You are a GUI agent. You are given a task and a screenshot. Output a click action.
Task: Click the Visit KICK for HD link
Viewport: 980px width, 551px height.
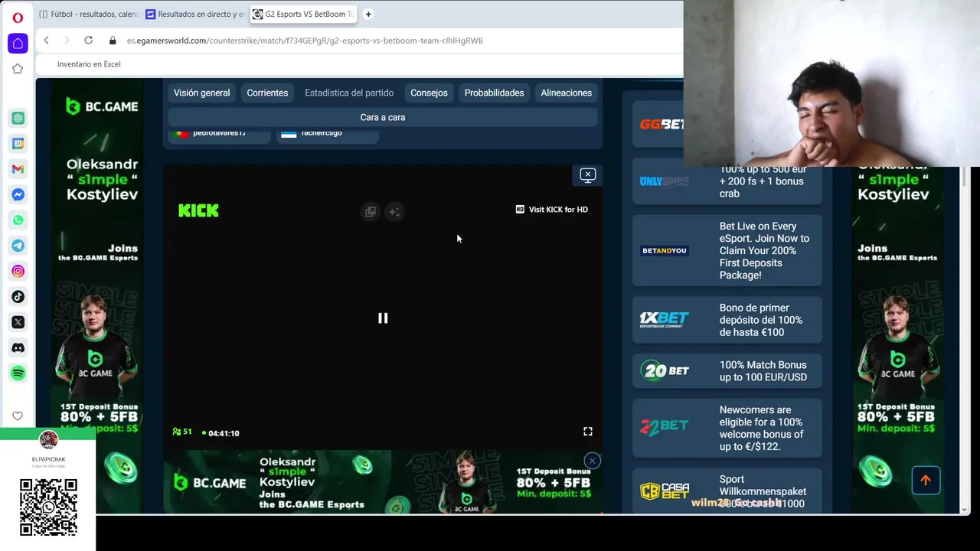point(552,210)
